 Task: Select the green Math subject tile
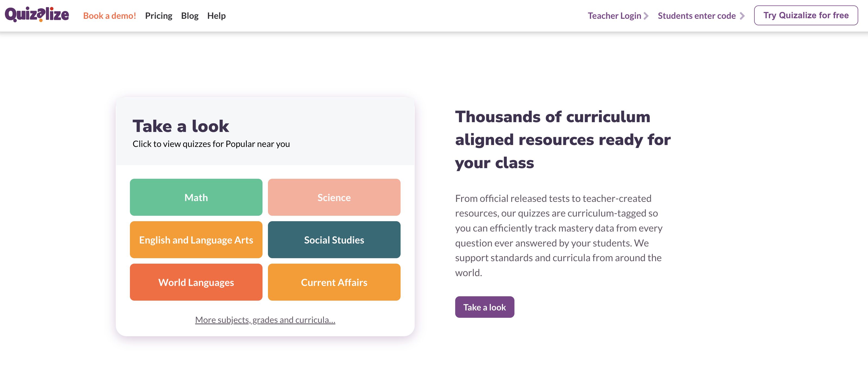coord(196,197)
